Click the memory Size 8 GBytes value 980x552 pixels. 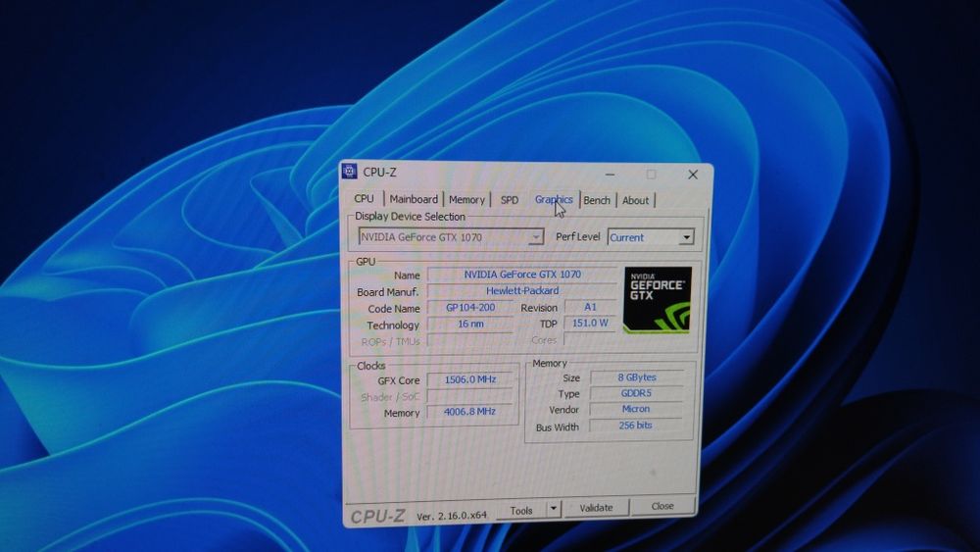click(636, 377)
